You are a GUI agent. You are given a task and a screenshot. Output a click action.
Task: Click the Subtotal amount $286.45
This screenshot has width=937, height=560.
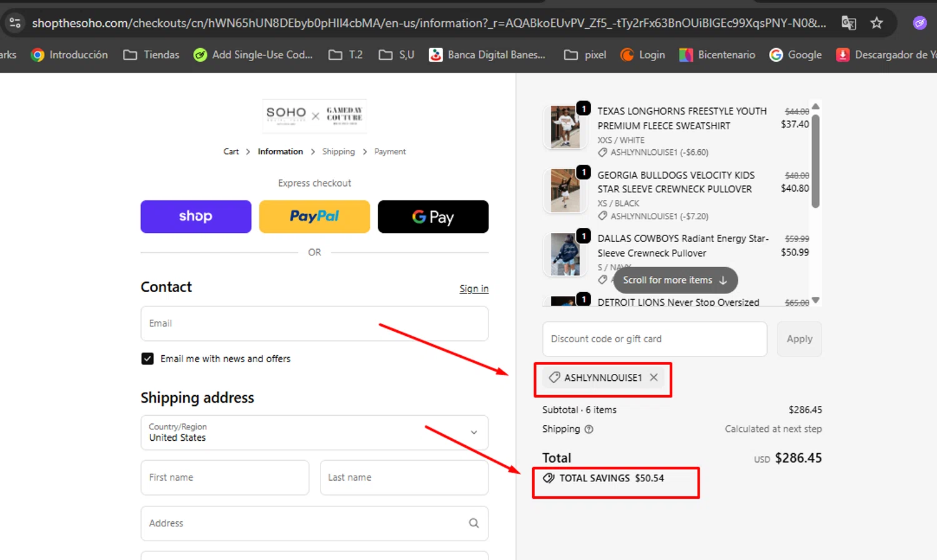805,410
